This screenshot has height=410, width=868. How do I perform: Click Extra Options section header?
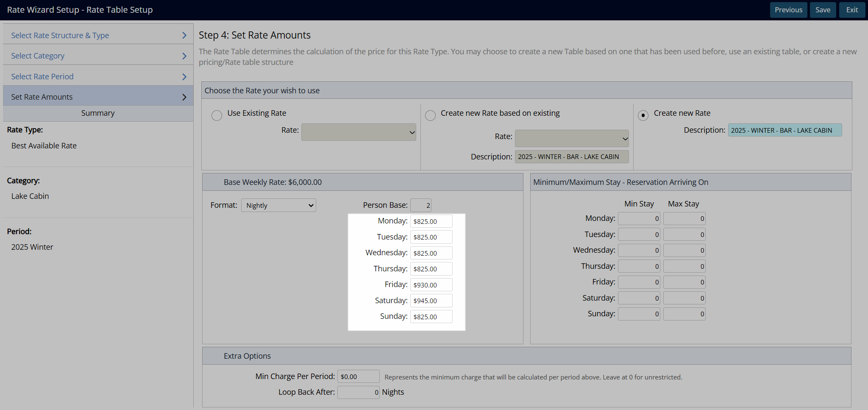point(526,356)
